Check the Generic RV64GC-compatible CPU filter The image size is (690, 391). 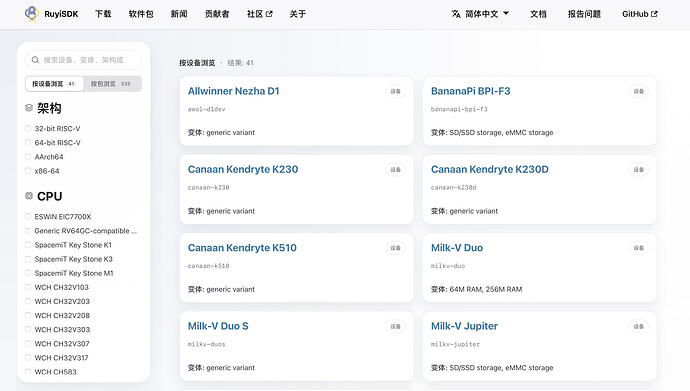28,230
